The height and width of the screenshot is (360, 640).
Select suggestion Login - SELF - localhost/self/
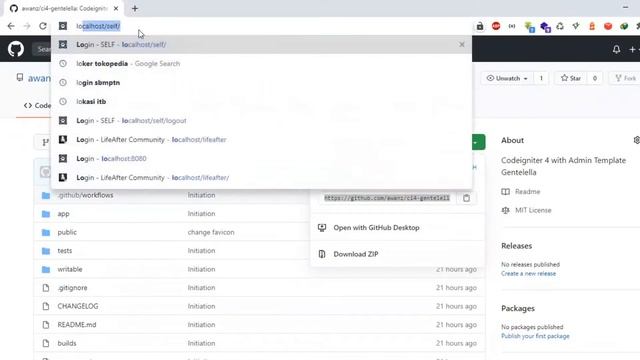[261, 44]
